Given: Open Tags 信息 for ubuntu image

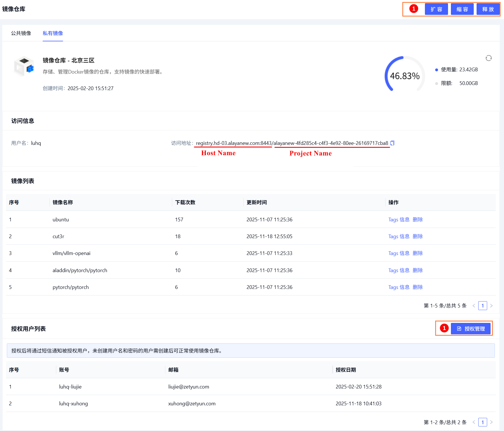Looking at the screenshot, I should point(399,220).
